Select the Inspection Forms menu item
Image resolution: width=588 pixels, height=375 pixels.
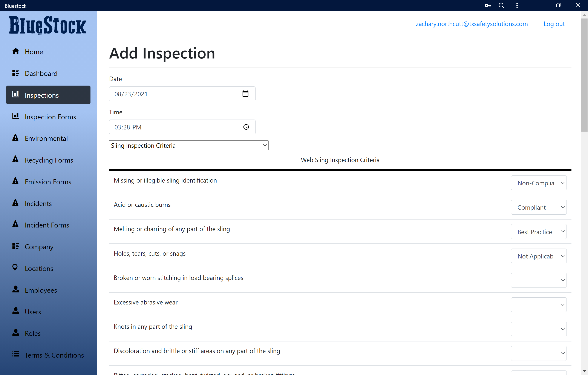[50, 117]
